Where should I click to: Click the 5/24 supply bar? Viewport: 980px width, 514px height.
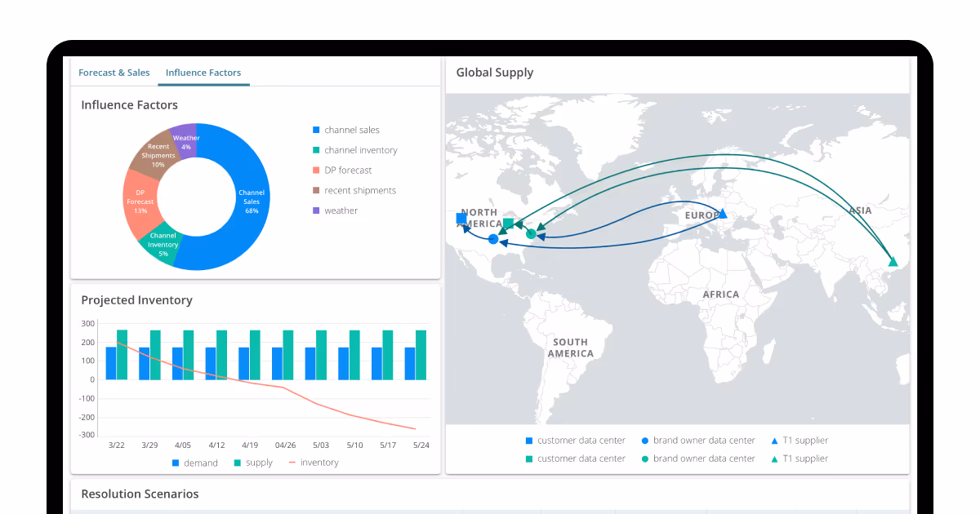pyautogui.click(x=421, y=355)
